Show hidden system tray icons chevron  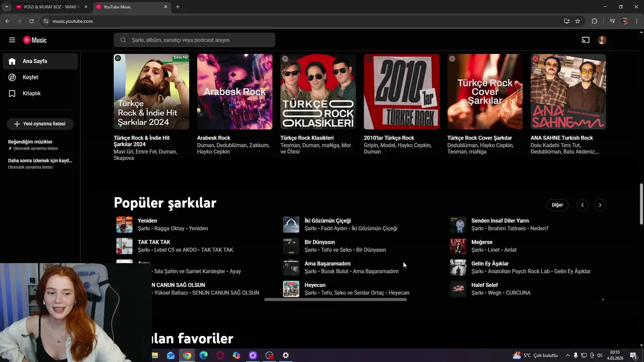tap(568, 355)
